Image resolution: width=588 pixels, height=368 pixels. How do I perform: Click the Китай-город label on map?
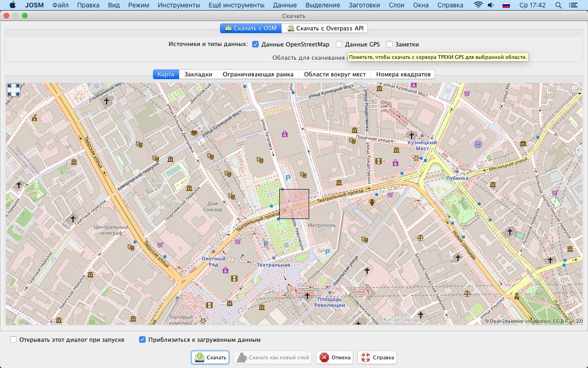coord(401,319)
